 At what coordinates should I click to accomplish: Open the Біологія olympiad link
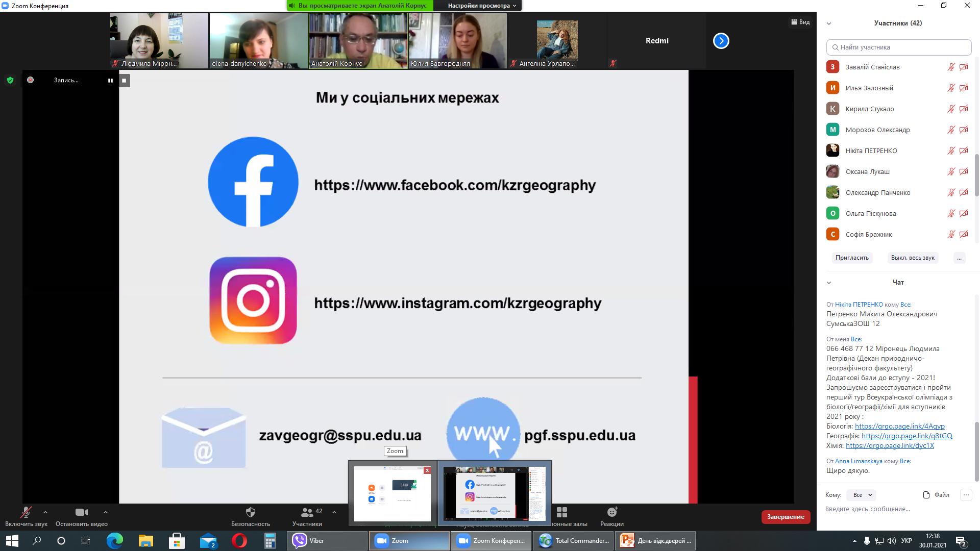(899, 426)
